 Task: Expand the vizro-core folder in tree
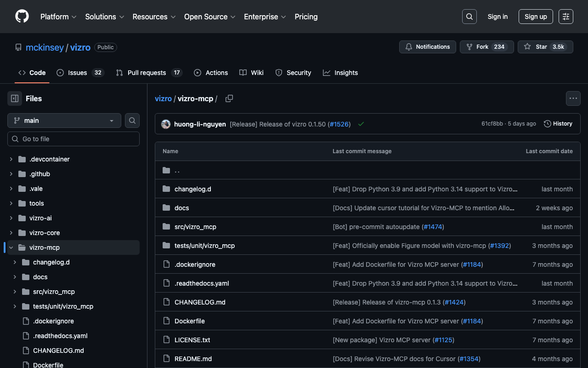(11, 233)
